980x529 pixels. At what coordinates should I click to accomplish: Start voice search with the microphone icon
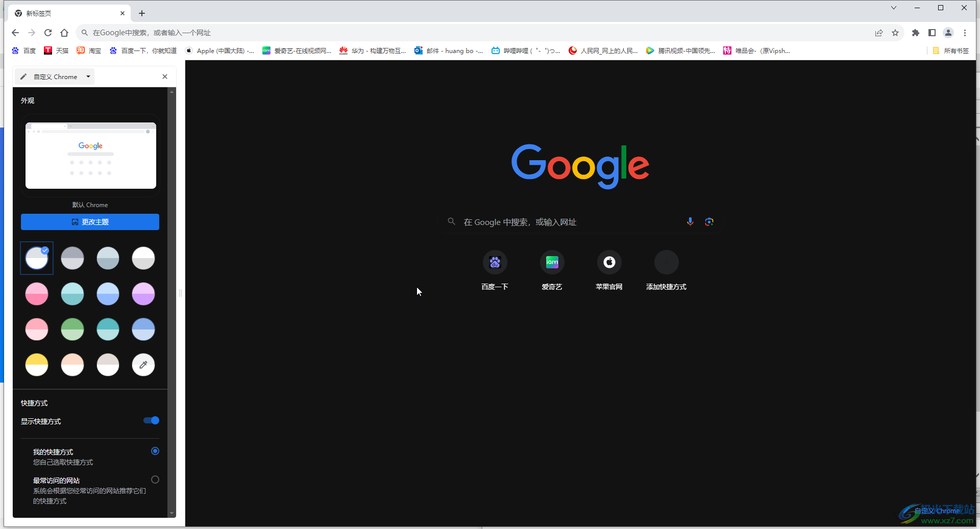[x=690, y=221]
